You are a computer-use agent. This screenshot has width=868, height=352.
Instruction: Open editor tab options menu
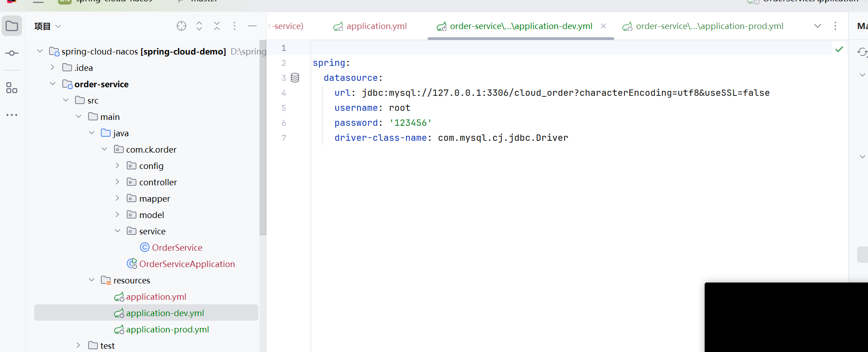[835, 26]
